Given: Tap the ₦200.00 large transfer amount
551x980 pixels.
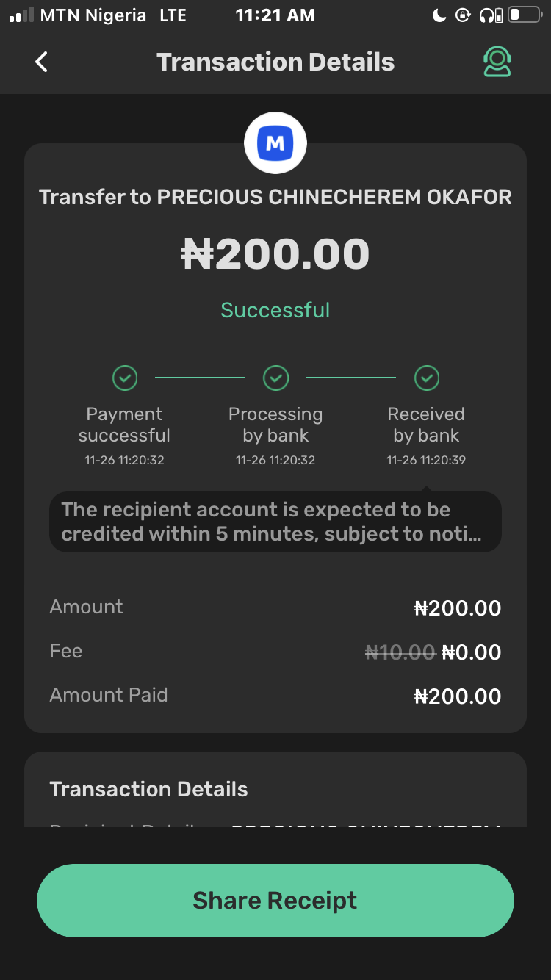Looking at the screenshot, I should 275,254.
